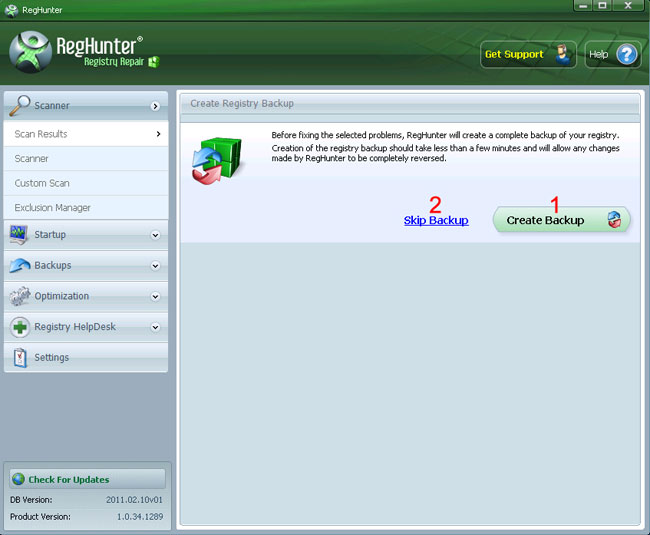Image resolution: width=650 pixels, height=535 pixels.
Task: Click the Optimization gears icon
Action: (19, 296)
